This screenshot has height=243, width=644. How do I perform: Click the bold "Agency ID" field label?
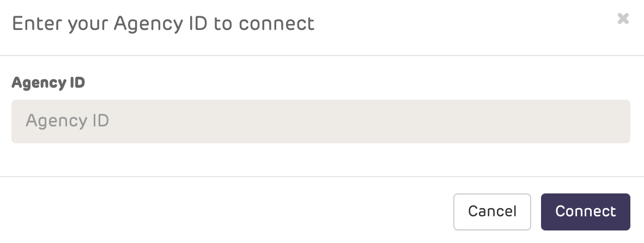[48, 83]
